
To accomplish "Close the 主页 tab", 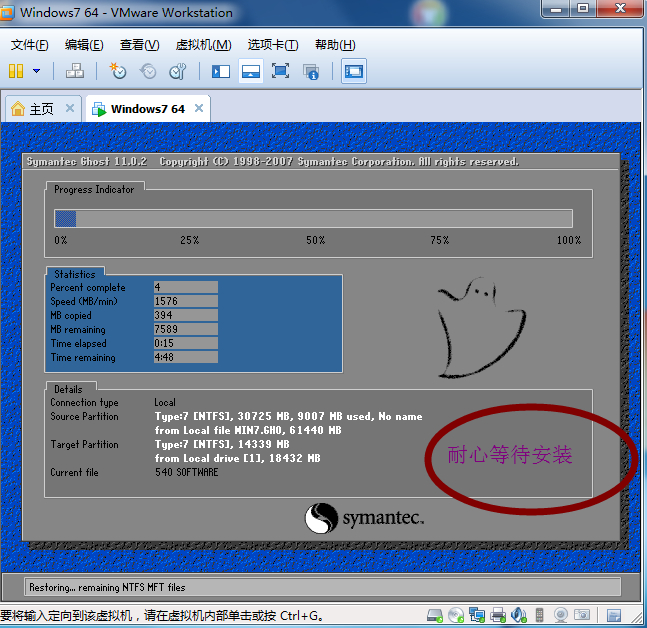I will (x=70, y=108).
